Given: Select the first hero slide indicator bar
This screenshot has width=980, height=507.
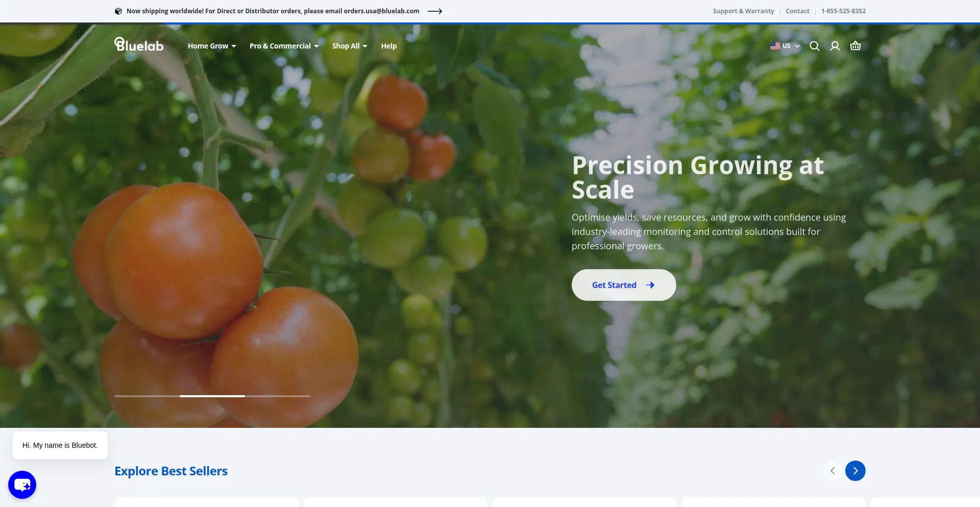Looking at the screenshot, I should pos(147,396).
